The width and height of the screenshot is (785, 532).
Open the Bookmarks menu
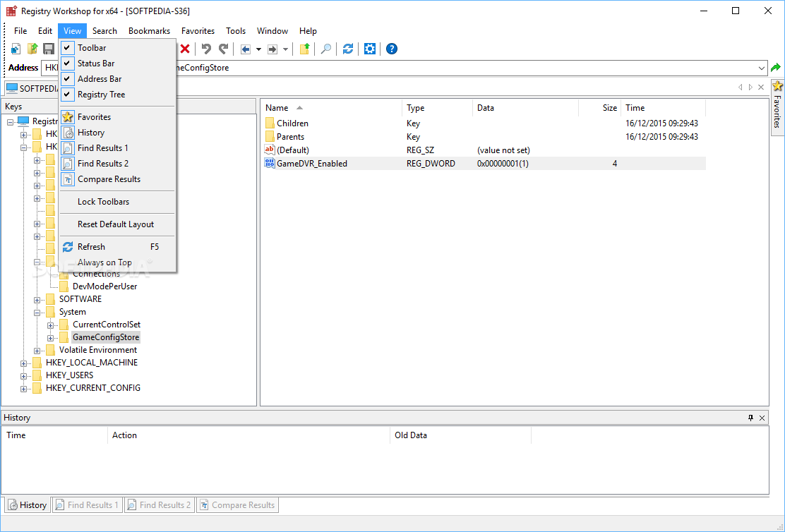(x=149, y=31)
